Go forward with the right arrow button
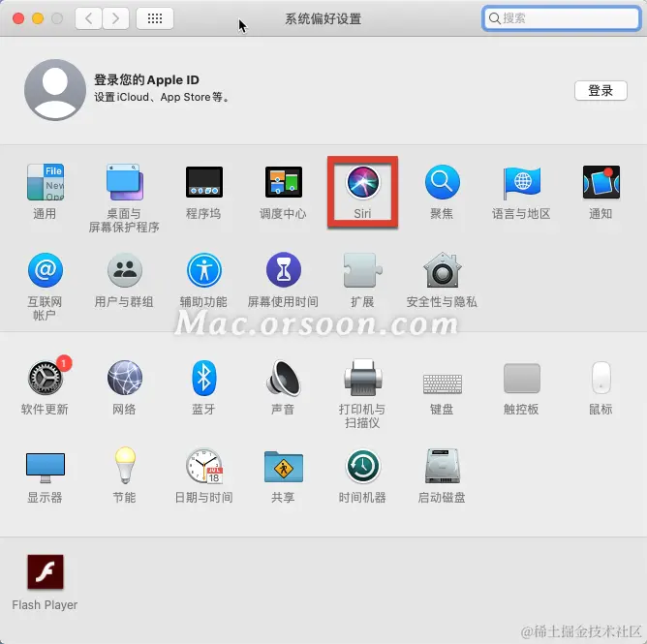The width and height of the screenshot is (647, 644). [115, 18]
